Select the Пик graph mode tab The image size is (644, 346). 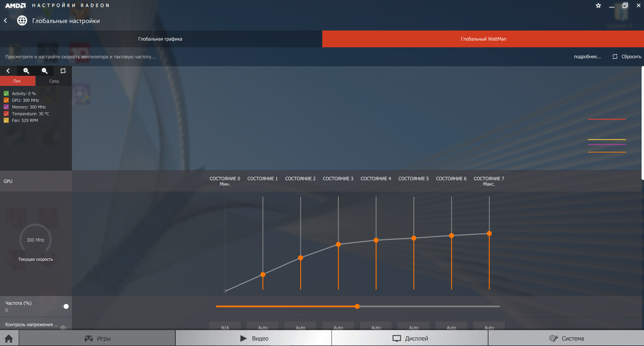17,81
